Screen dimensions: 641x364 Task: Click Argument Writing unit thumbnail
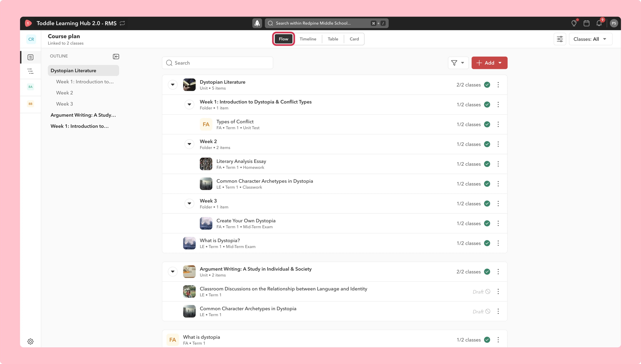[189, 272]
